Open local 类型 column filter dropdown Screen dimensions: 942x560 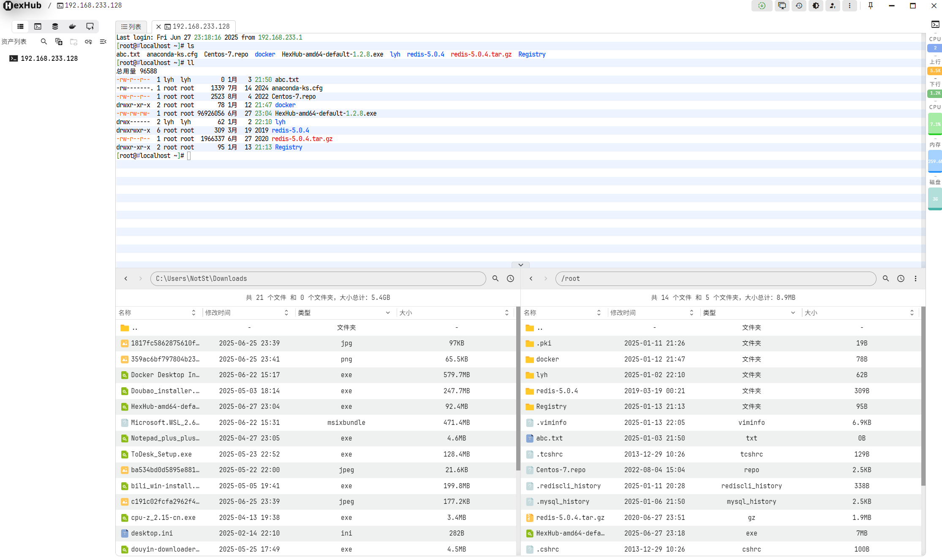[388, 313]
